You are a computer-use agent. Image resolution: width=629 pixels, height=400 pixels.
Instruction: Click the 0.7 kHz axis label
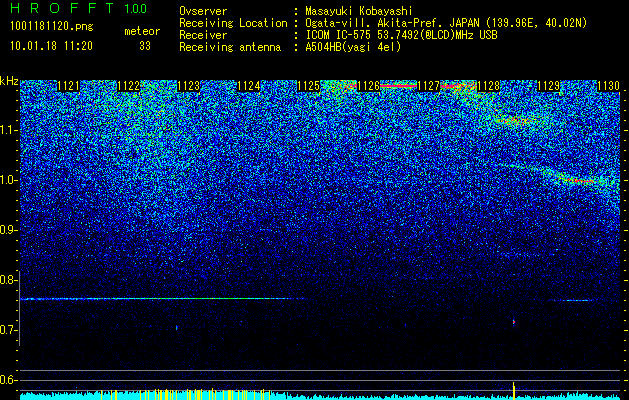(x=8, y=330)
